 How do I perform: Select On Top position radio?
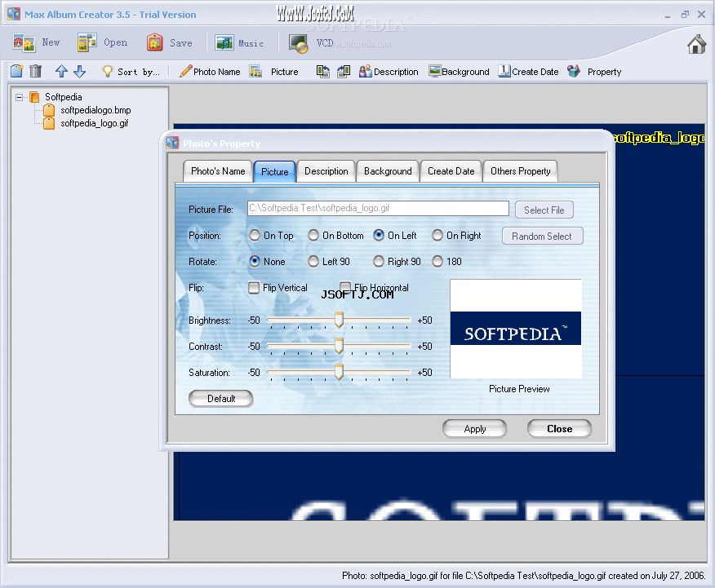[255, 235]
